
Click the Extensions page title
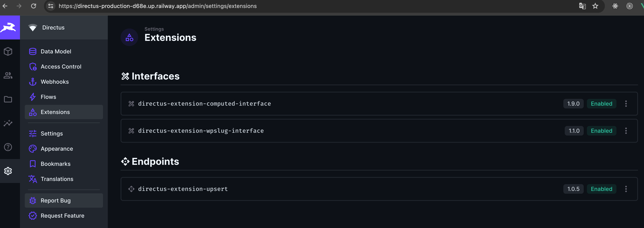tap(170, 38)
